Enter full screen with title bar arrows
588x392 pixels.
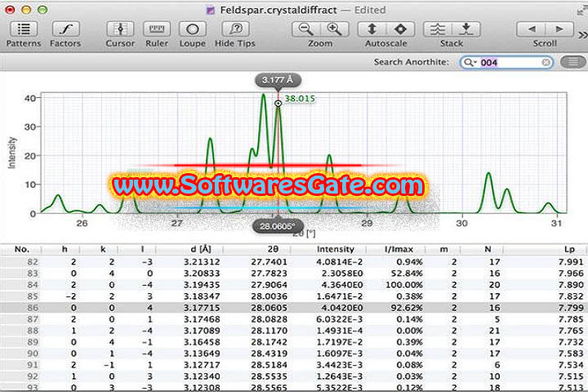pos(582,11)
